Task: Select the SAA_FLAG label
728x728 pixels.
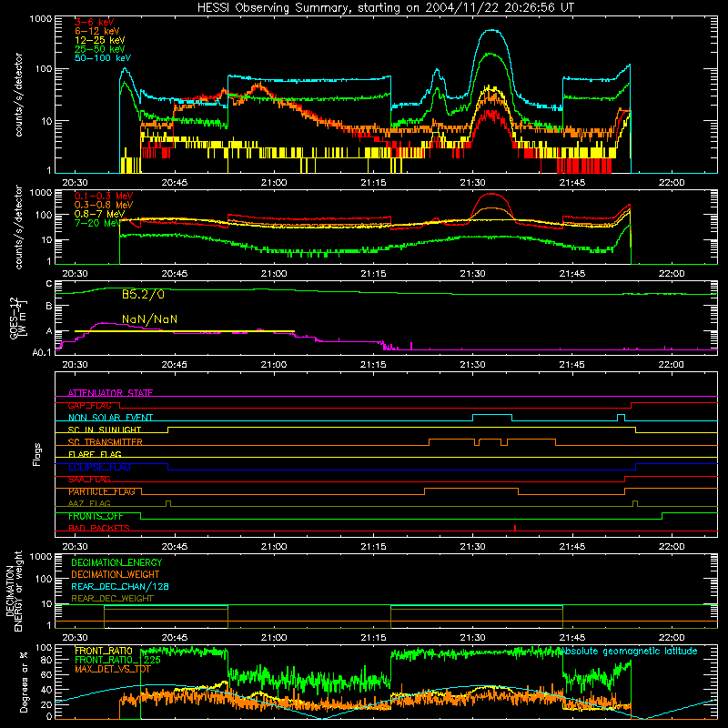Action: coord(89,480)
